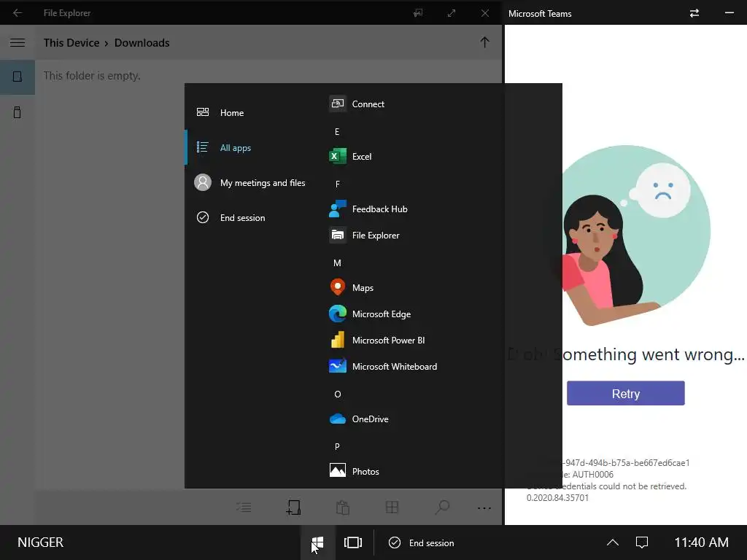The image size is (747, 560).
Task: Open the Connect app icon
Action: click(338, 104)
